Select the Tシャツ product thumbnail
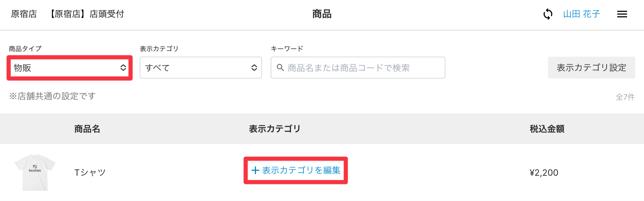 [35, 172]
